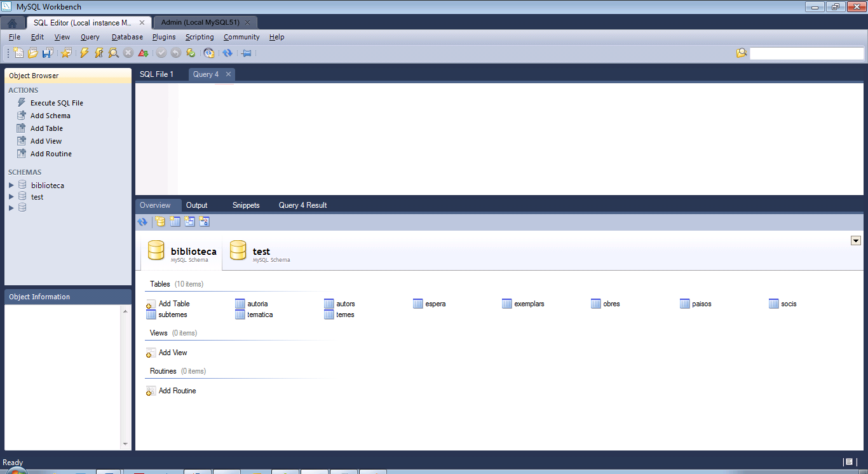868x474 pixels.
Task: Close the Query 4 editor tab
Action: [x=228, y=74]
